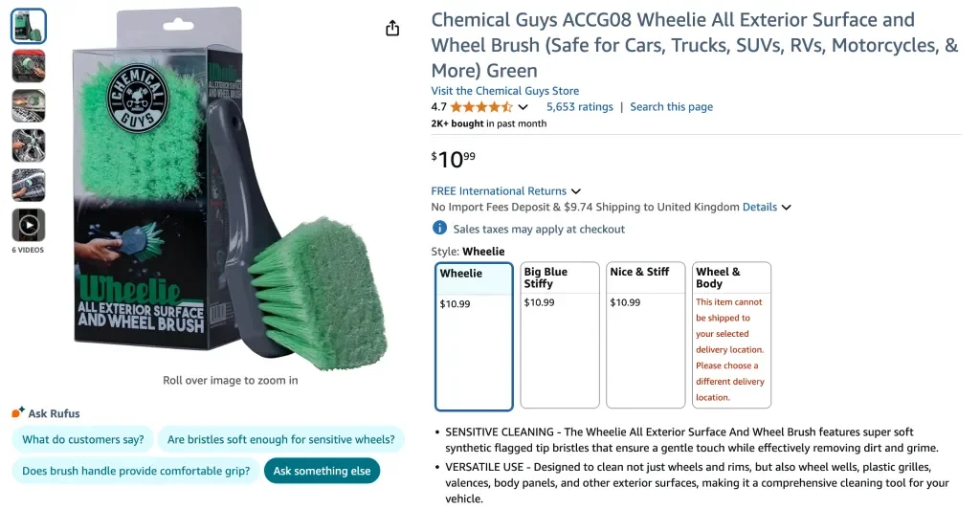Viewport: 980px width, 509px height.
Task: Click the star rating icons
Action: point(481,107)
